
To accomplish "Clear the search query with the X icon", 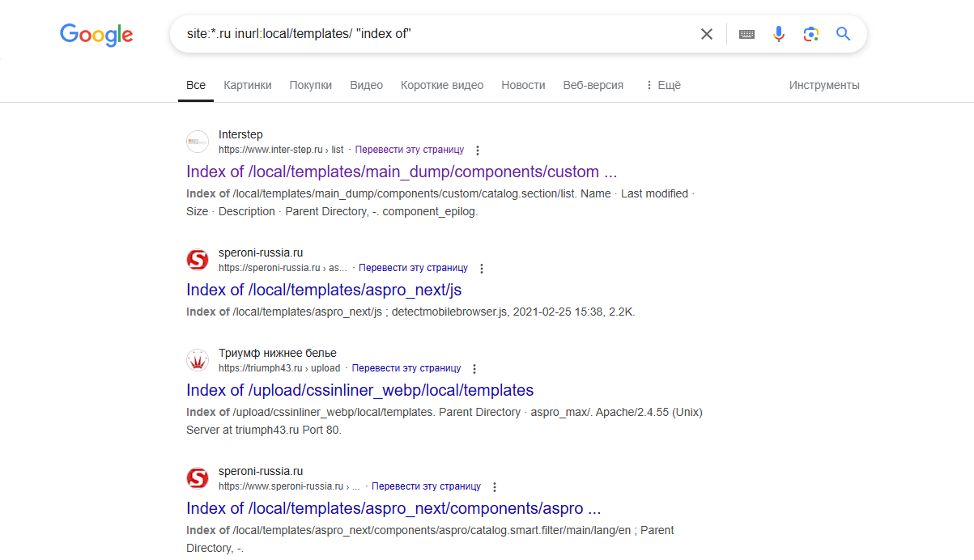I will tap(707, 34).
